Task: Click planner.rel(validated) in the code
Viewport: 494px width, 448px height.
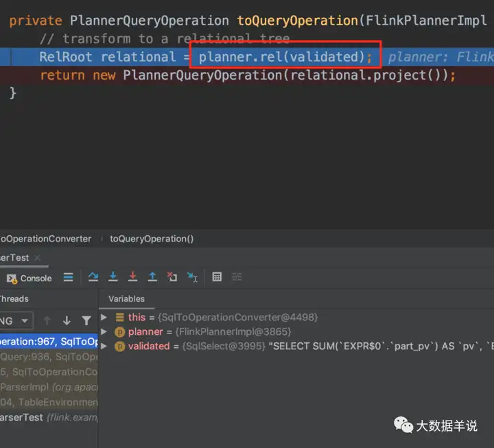Action: [282, 57]
